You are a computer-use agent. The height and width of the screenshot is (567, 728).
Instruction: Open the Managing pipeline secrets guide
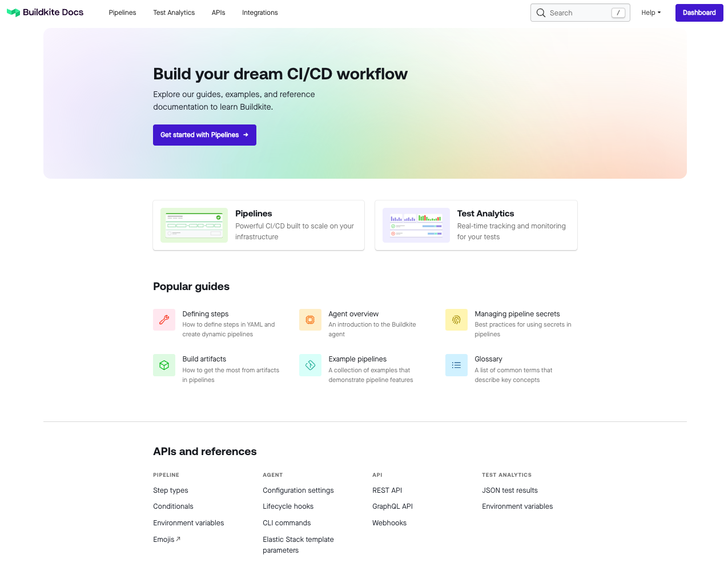517,314
